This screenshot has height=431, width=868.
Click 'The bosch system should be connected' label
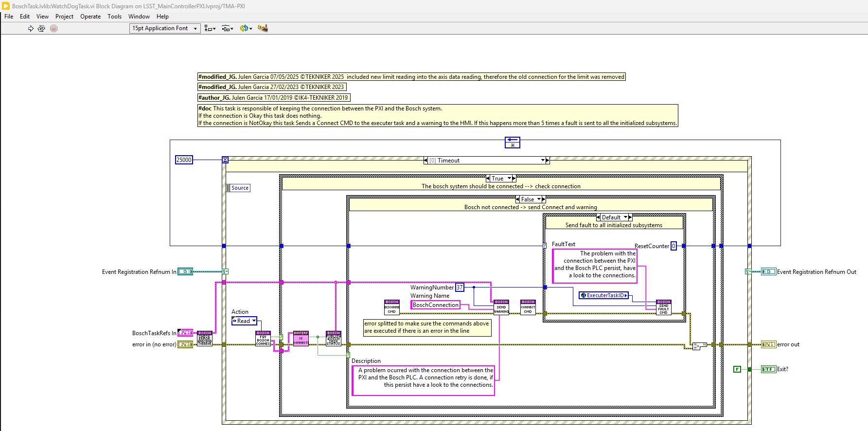tap(501, 186)
